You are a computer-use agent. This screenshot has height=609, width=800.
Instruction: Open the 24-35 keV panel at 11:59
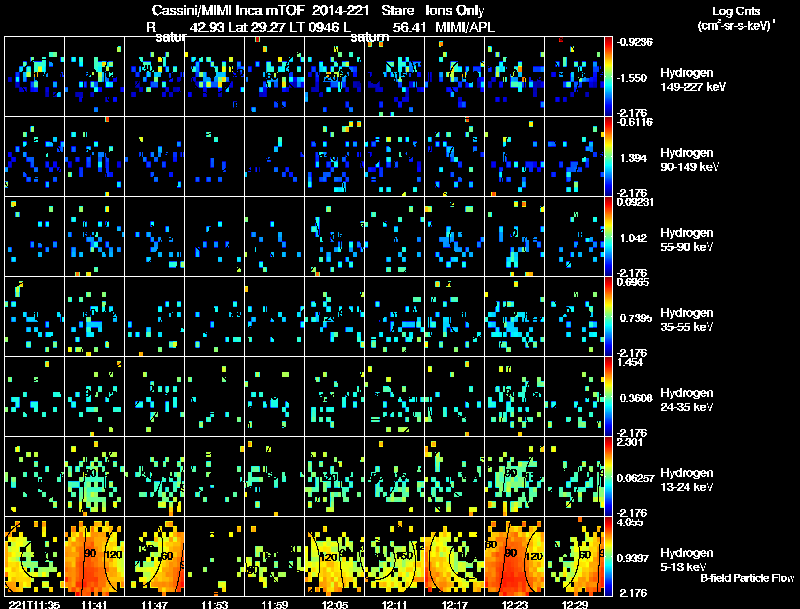(274, 396)
